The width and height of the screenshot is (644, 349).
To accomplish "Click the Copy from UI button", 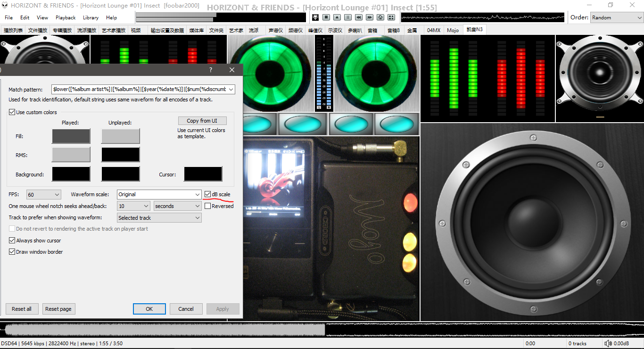I will coord(202,121).
